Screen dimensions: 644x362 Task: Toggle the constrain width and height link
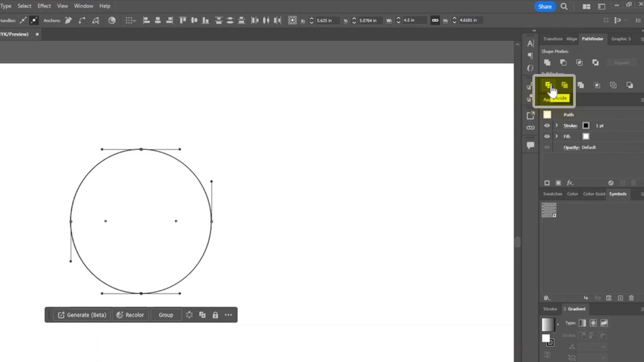coord(435,20)
